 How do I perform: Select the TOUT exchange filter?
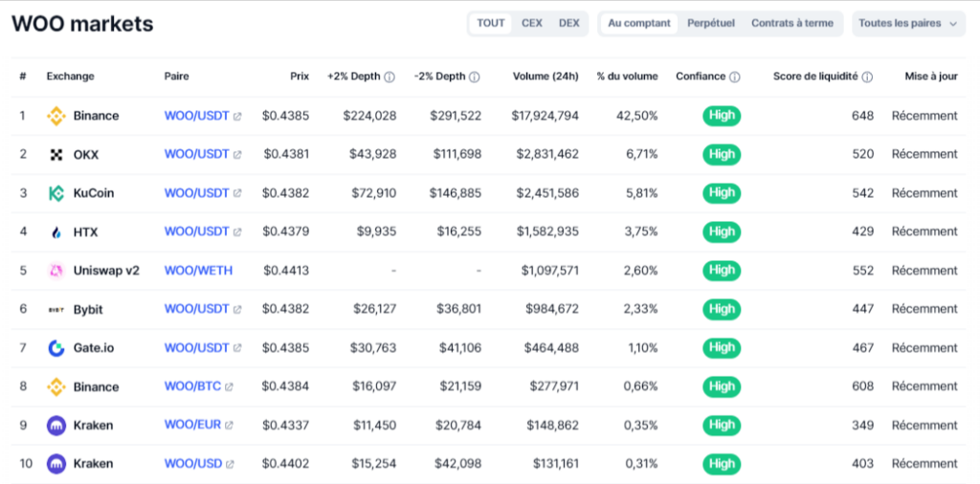[491, 23]
